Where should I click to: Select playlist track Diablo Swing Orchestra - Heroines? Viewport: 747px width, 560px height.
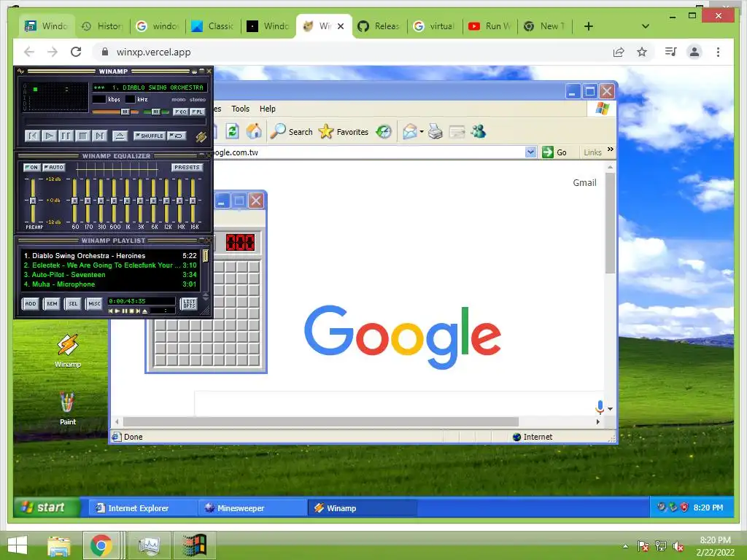click(x=110, y=256)
